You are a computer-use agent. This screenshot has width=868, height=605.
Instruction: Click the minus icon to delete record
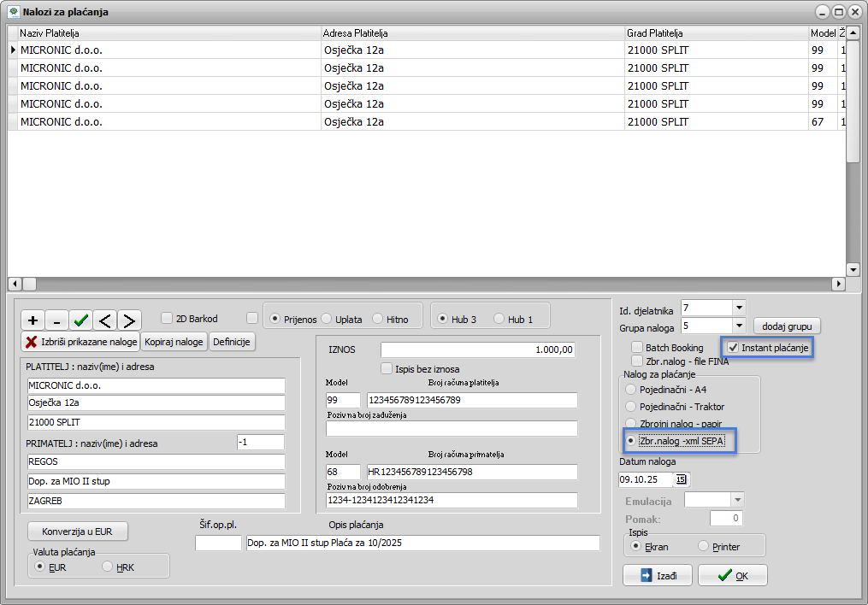[x=57, y=320]
